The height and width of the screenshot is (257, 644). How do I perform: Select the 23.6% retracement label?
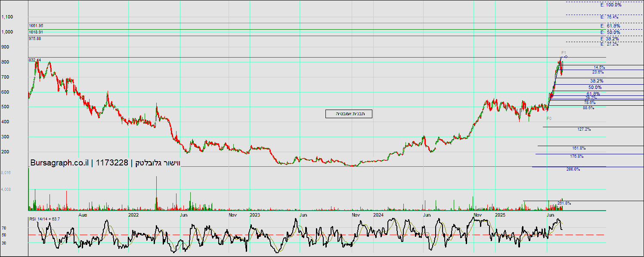[598, 72]
